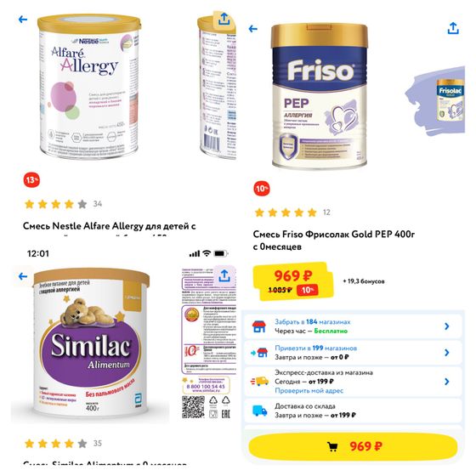Share the Nestle Alfare Allergy product
Viewport: 476px width, 476px height.
point(224,19)
